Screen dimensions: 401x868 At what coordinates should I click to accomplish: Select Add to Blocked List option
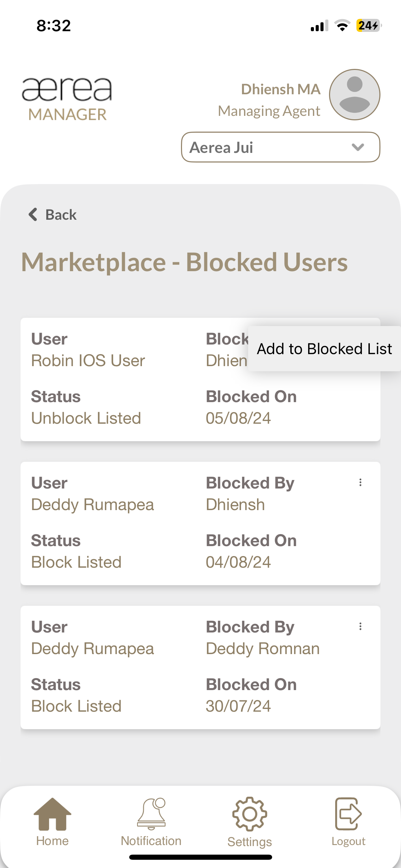coord(324,349)
